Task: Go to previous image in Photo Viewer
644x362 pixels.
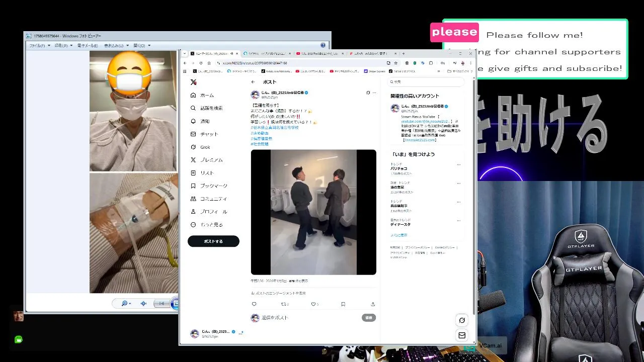Action: coord(161,303)
